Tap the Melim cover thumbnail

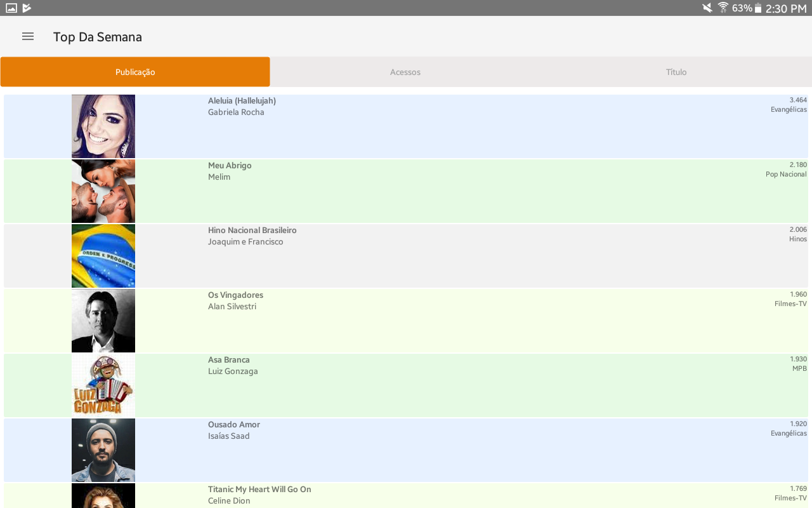(103, 191)
